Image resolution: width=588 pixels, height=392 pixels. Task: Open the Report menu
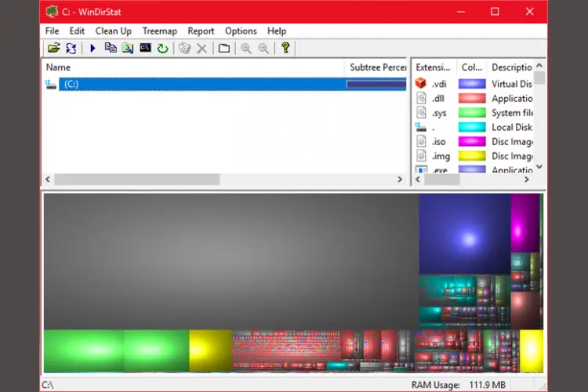pos(201,31)
